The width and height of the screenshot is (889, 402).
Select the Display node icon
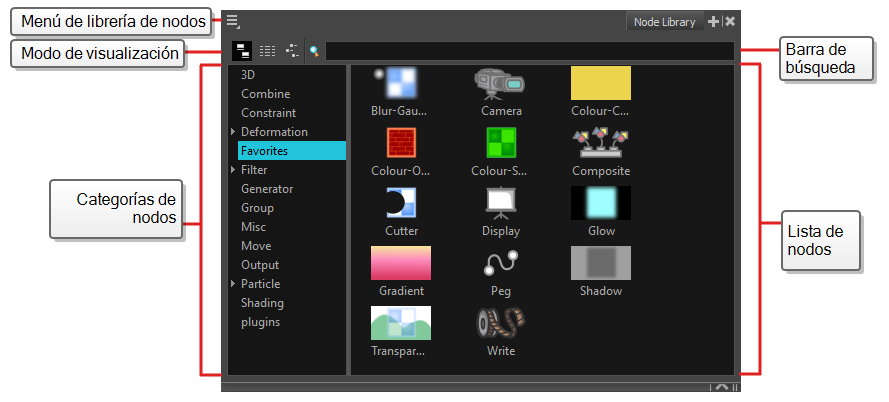coord(501,203)
